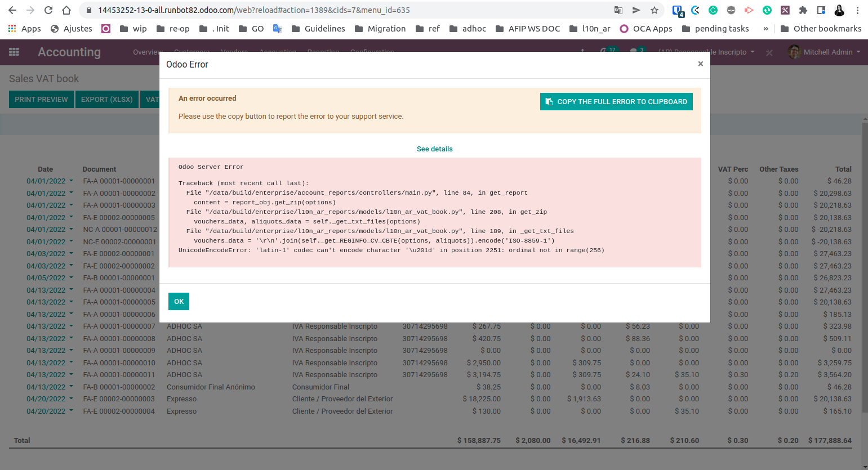868x470 pixels.
Task: Open the Extensions puzzle piece menu
Action: 803,10
